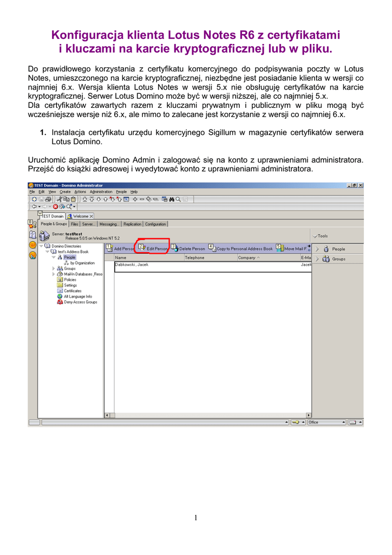Close the Welcome tab
Screen dimensions: 392x555
(92, 216)
